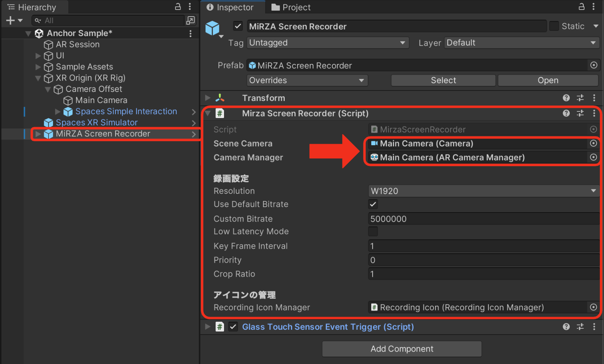Open Glass Touch Sensor presets icon
Screen dimensions: 604x364
pos(580,326)
